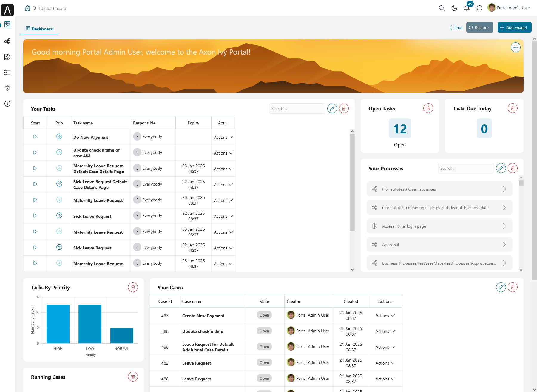This screenshot has height=392, width=537.
Task: Select the Dashboard tab
Action: (40, 29)
